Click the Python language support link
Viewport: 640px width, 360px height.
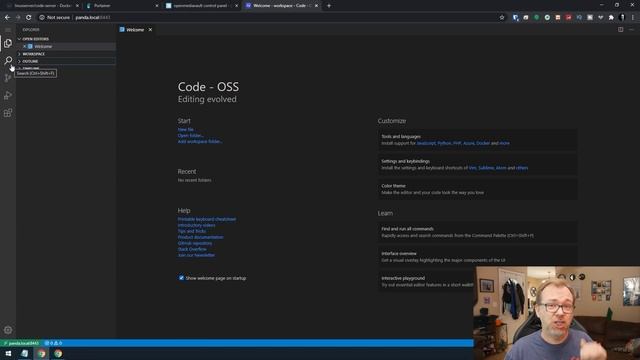coord(444,143)
